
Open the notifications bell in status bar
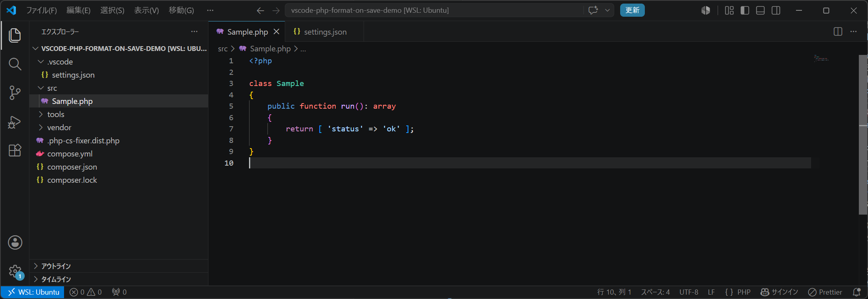(x=856, y=292)
